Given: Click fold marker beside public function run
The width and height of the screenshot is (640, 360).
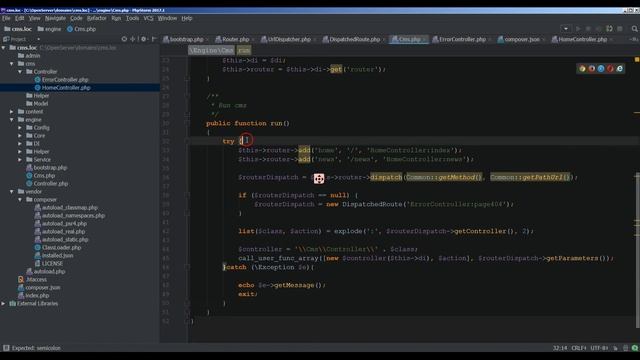Looking at the screenshot, I should [x=187, y=123].
